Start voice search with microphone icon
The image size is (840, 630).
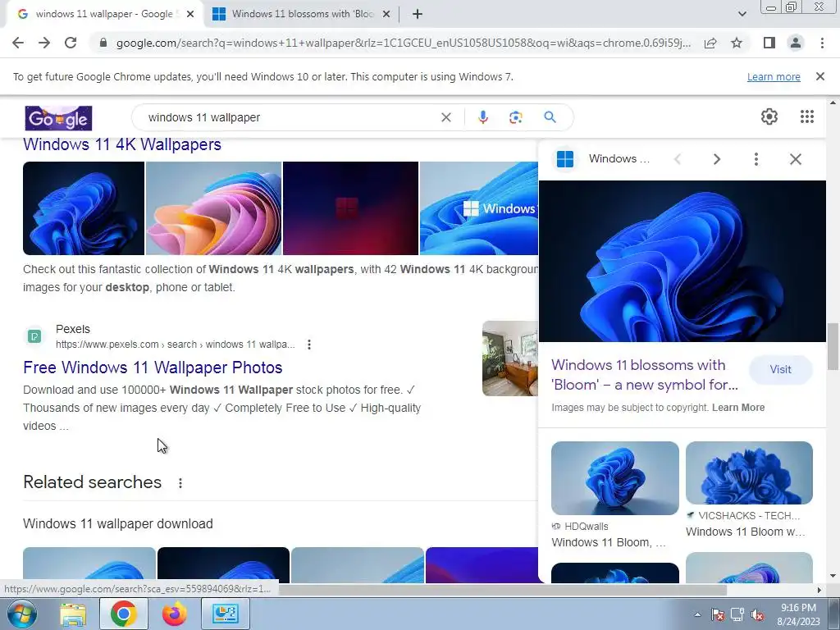tap(482, 117)
